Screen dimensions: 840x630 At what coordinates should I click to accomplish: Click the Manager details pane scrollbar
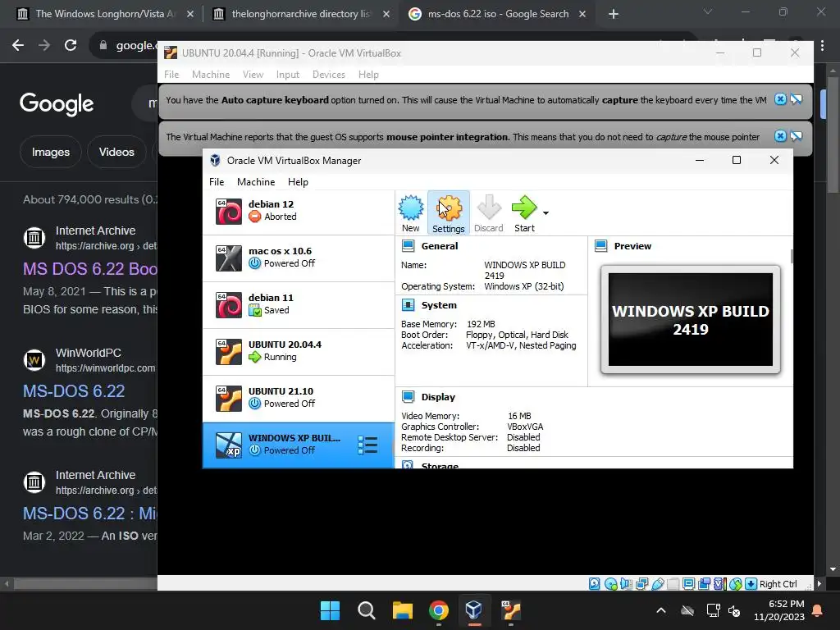click(x=792, y=256)
